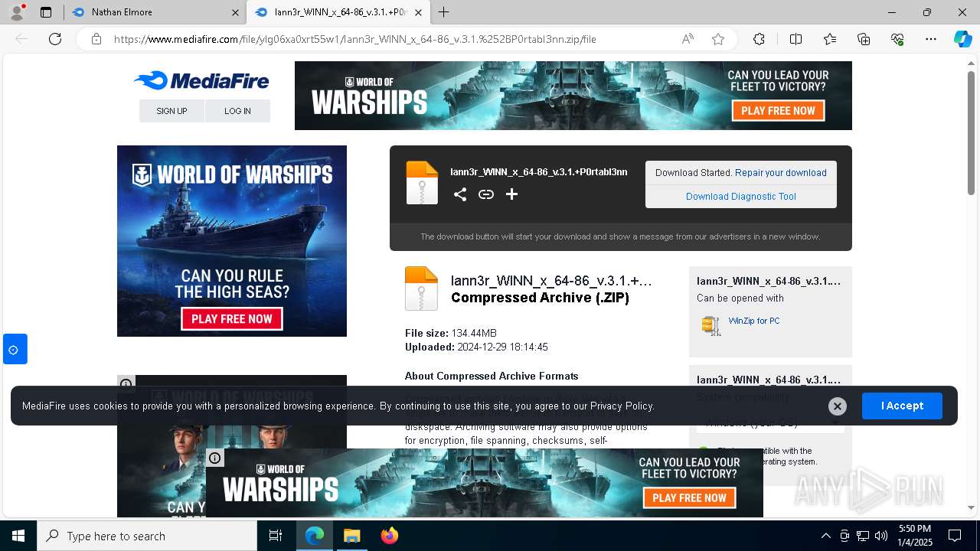The image size is (980, 551).
Task: Open a new browser tab
Action: [443, 12]
